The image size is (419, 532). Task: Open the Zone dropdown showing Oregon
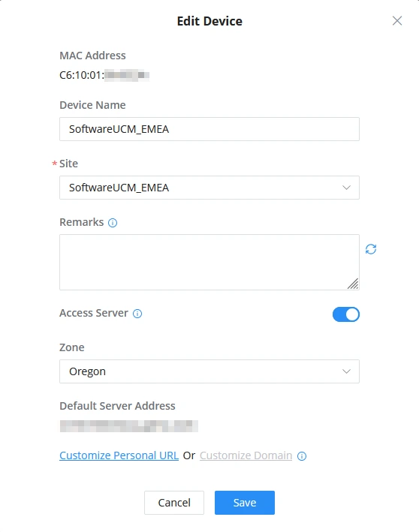[x=209, y=371]
